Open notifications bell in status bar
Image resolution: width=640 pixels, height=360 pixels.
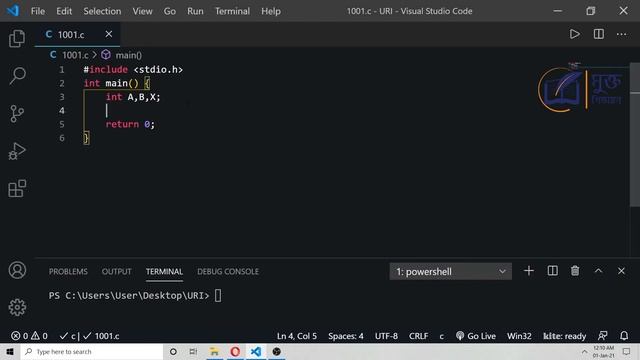(x=624, y=336)
